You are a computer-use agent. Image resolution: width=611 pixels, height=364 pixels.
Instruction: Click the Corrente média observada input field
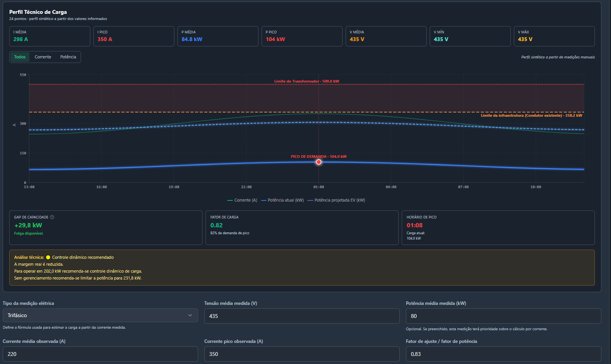[x=100, y=354]
